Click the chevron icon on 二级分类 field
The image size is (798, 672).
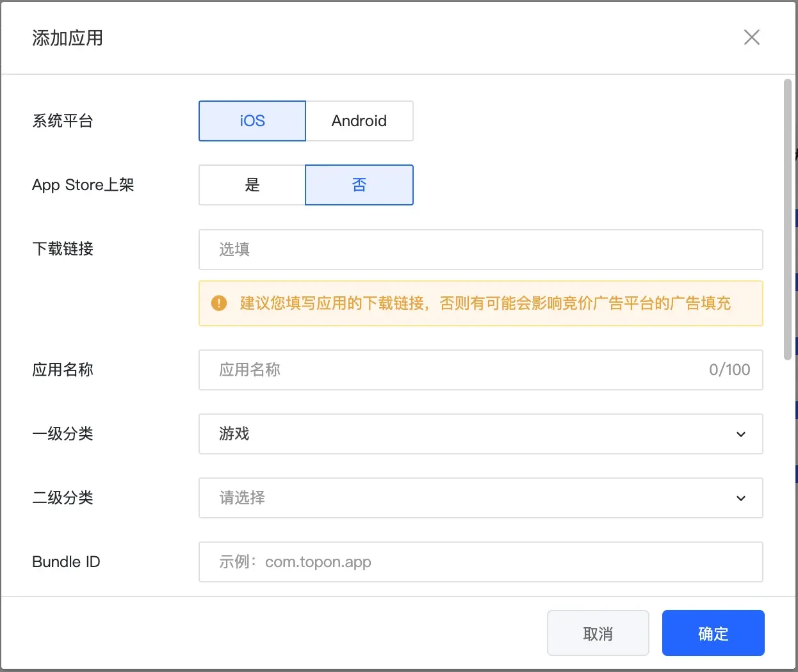click(741, 498)
